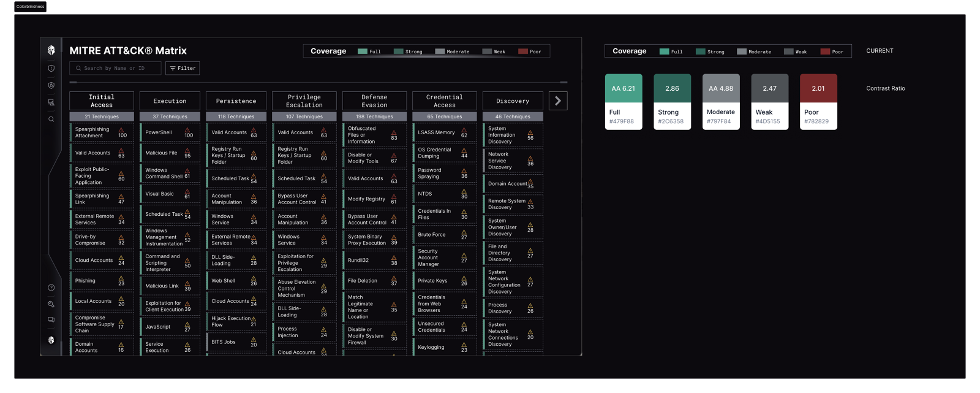Select the Privilege Escalation column header
This screenshot has height=393, width=980.
tap(304, 101)
